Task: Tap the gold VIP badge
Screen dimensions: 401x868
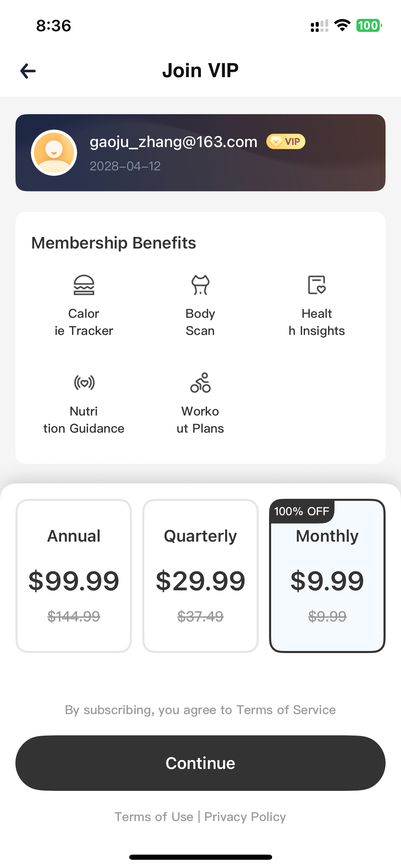Action: 286,142
